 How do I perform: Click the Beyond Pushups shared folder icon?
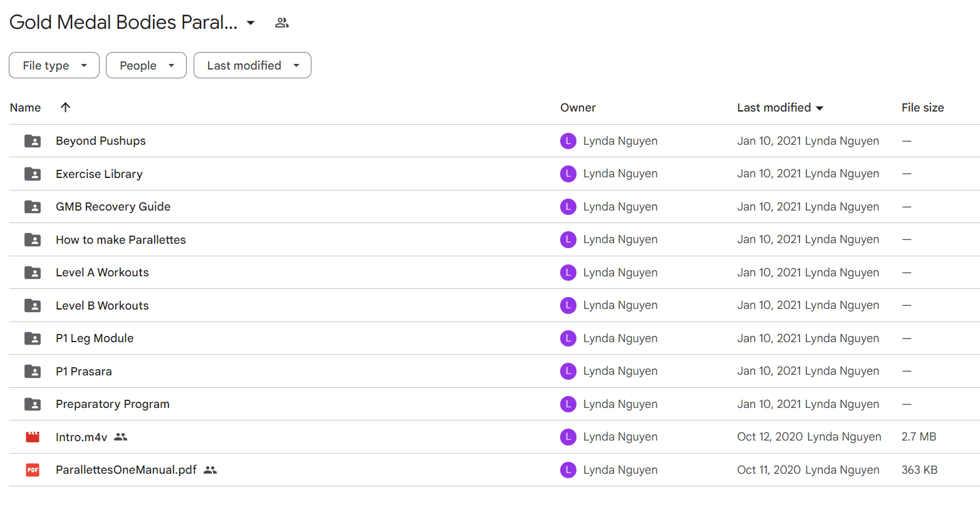coord(33,141)
